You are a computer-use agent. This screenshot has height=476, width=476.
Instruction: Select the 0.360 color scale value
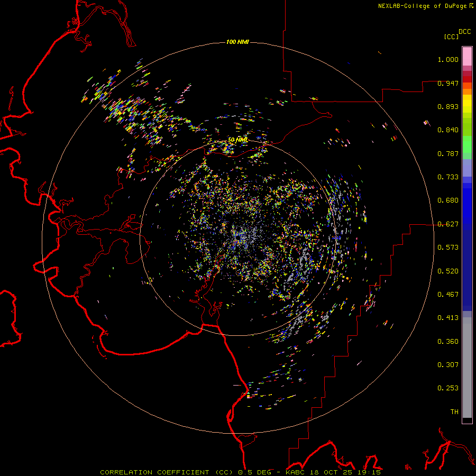pos(448,342)
